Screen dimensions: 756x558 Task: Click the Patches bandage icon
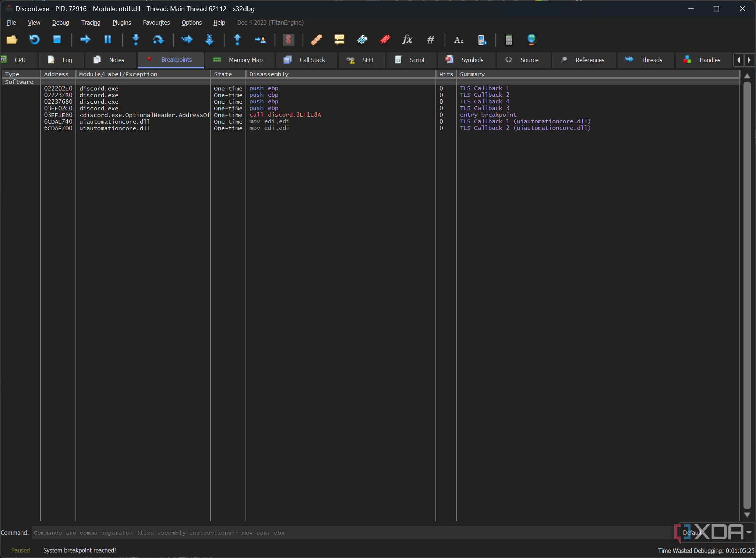[x=317, y=39]
